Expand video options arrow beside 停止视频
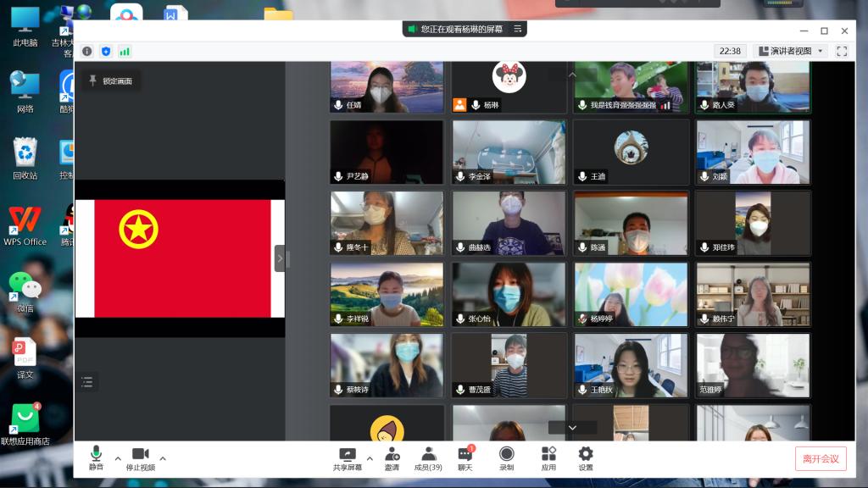This screenshot has width=868, height=488. point(163,458)
